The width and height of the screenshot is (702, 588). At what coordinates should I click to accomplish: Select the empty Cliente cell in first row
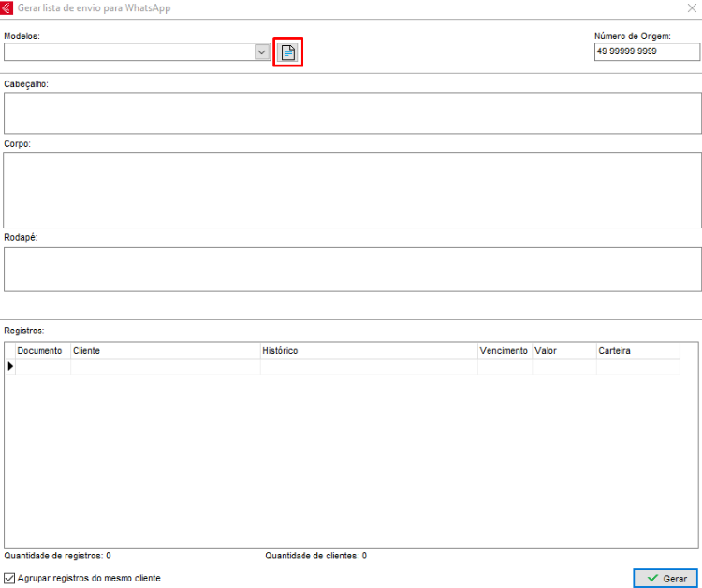[165, 367]
